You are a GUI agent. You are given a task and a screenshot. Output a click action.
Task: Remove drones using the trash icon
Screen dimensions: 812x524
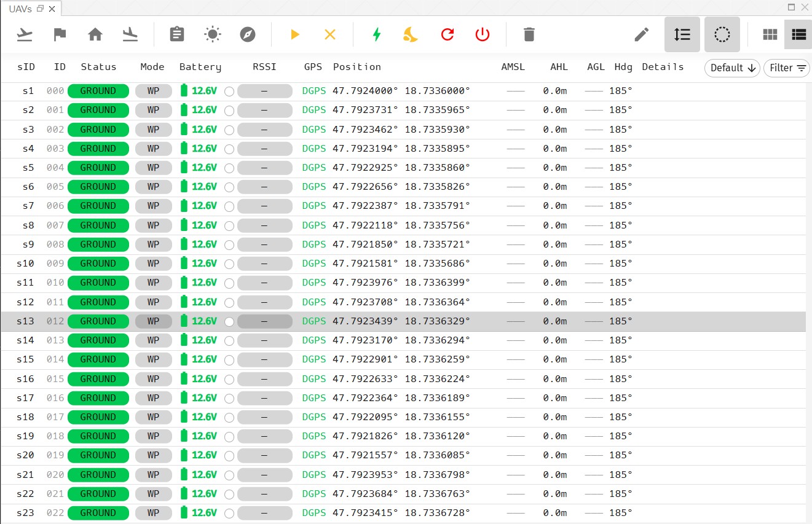coord(529,34)
